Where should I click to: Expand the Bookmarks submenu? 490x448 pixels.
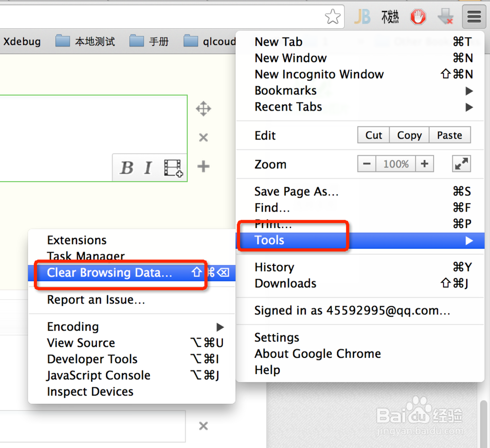click(x=360, y=91)
